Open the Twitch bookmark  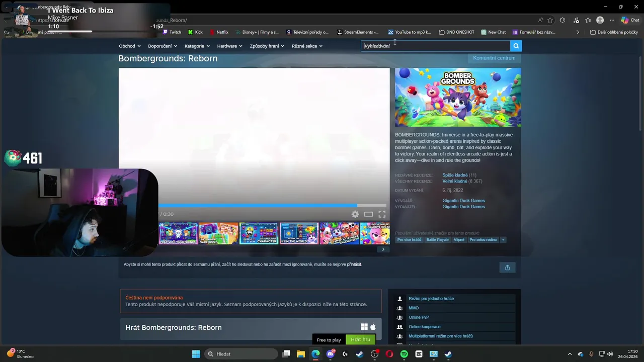(x=172, y=32)
